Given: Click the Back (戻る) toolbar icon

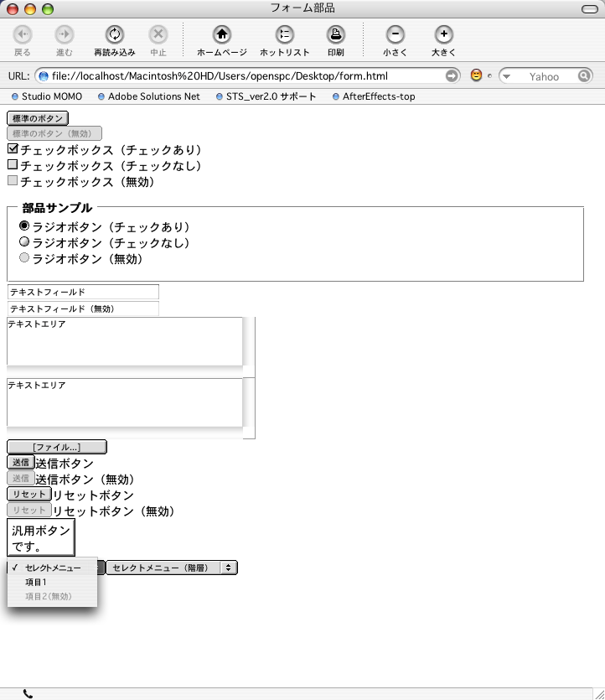Looking at the screenshot, I should [23, 34].
